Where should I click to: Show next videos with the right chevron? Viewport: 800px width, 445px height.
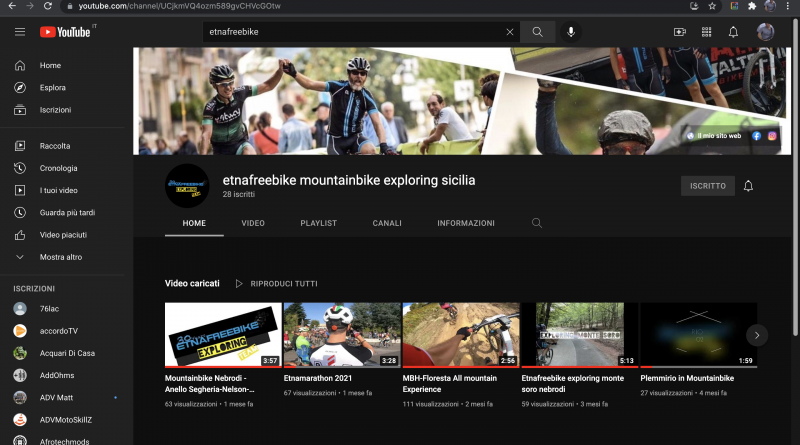757,335
